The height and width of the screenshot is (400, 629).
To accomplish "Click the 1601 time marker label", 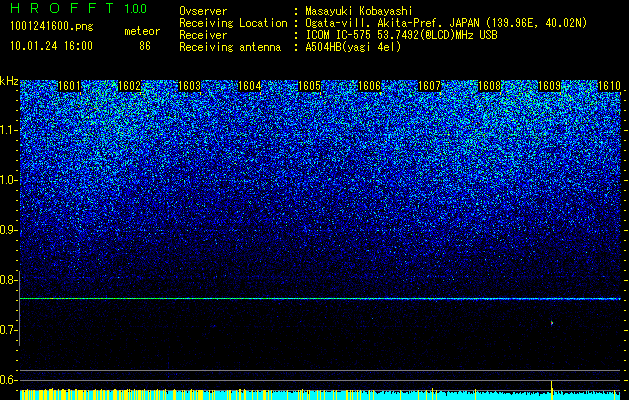I will pos(69,86).
